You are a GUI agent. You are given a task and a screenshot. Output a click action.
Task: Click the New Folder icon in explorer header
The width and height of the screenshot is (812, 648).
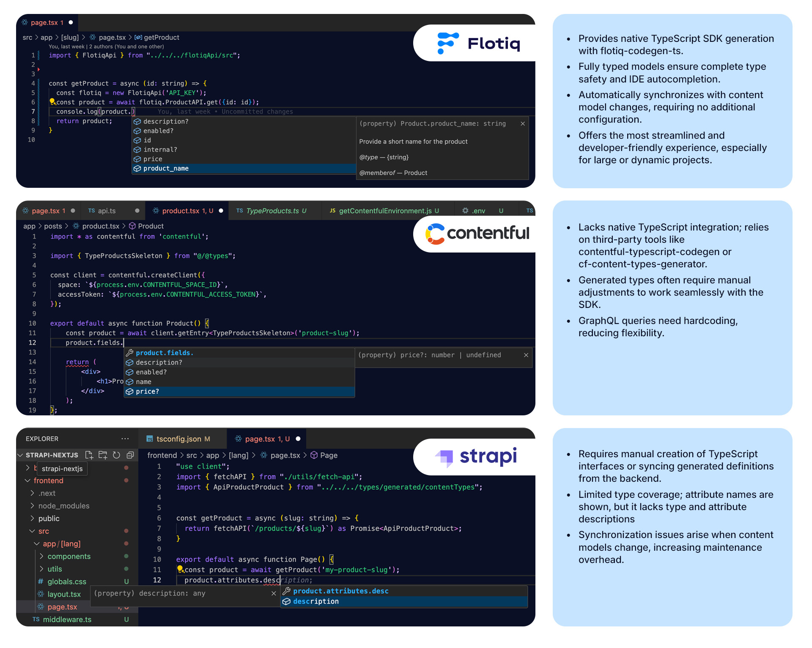[x=103, y=455]
